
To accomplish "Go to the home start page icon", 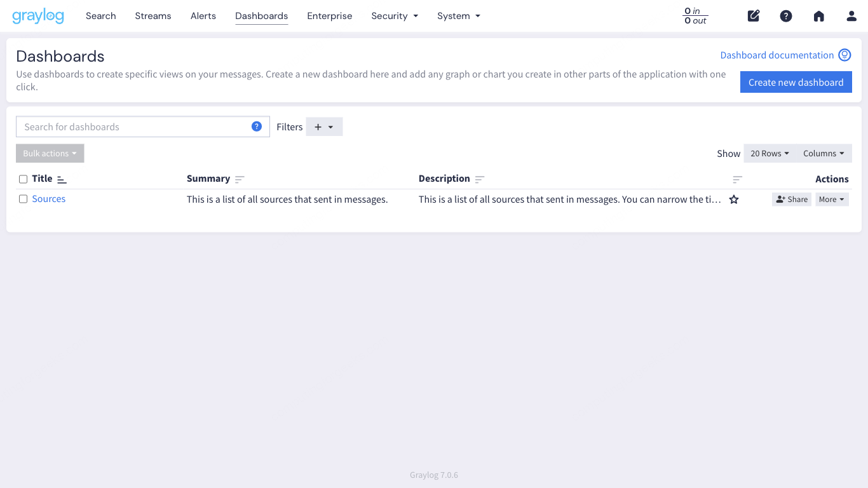I will pyautogui.click(x=818, y=16).
